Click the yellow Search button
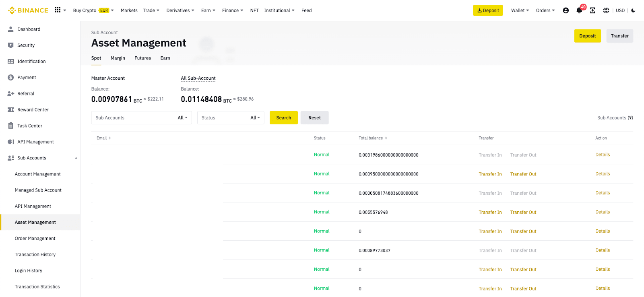The height and width of the screenshot is (297, 644). pyautogui.click(x=283, y=118)
